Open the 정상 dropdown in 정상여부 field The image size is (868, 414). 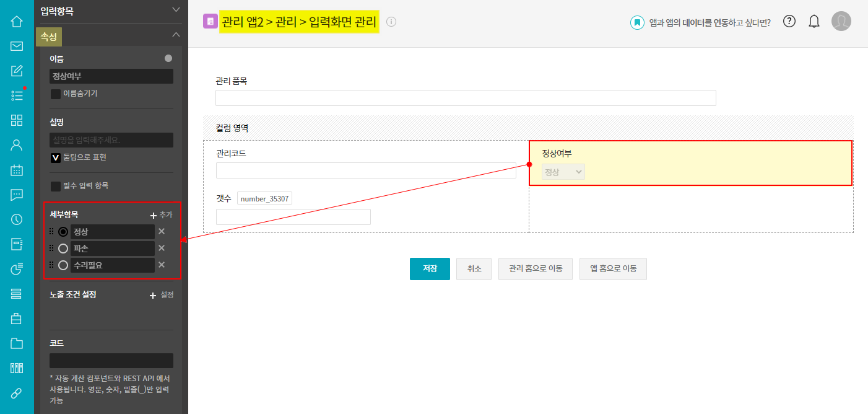pos(563,172)
